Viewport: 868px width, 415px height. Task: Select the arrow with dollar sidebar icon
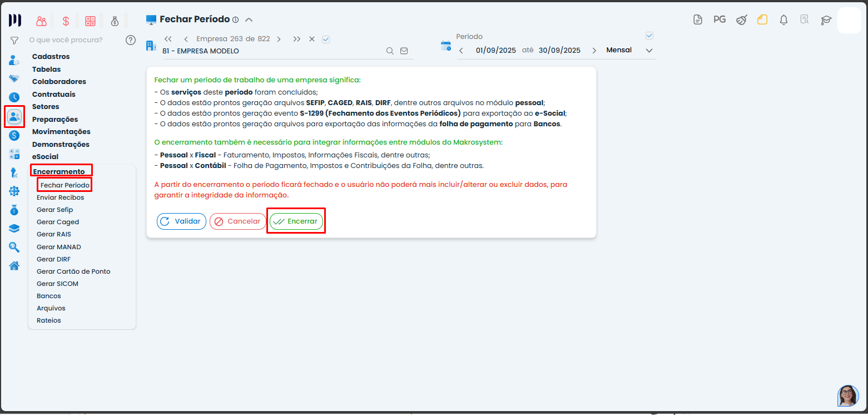(14, 173)
